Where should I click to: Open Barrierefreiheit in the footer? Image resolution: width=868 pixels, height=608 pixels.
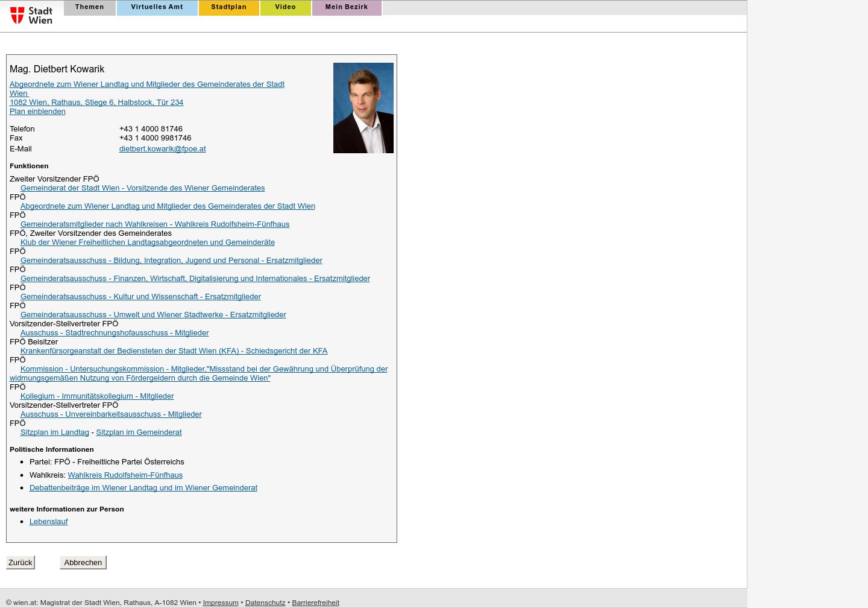point(316,603)
